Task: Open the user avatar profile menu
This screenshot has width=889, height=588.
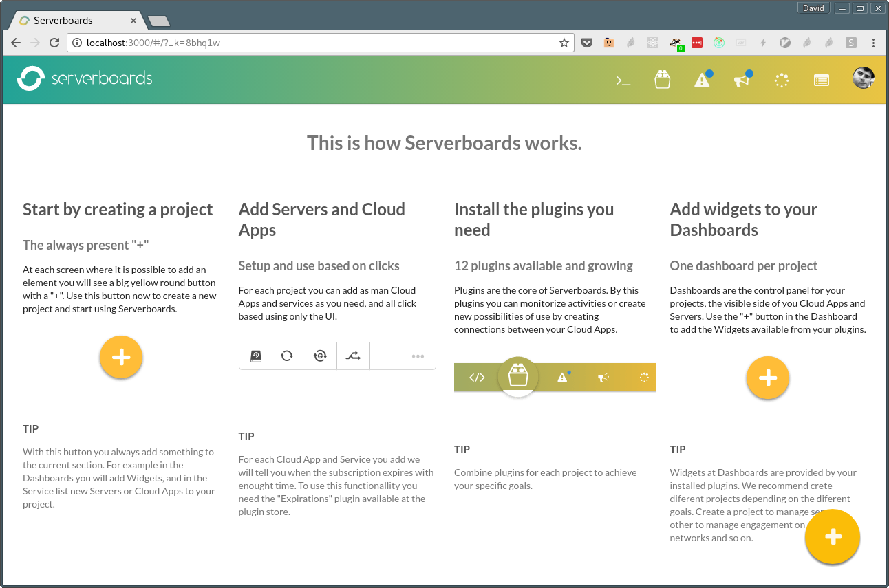Action: coord(864,78)
